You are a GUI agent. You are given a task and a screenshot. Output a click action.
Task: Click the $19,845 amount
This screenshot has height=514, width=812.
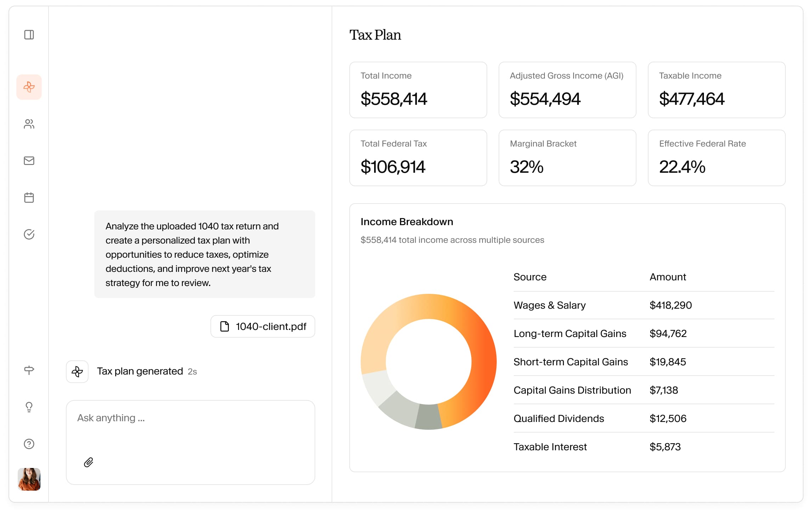pos(668,362)
